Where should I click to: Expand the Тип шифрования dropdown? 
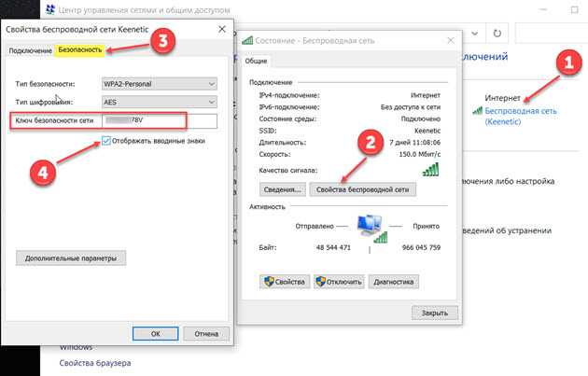pos(160,102)
